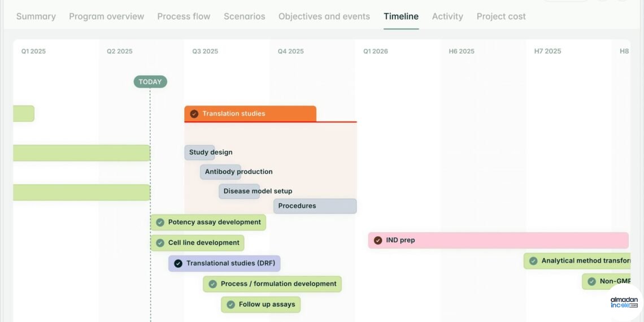
Task: Click the Translational studies (DRF) check icon
Action: pyautogui.click(x=179, y=263)
